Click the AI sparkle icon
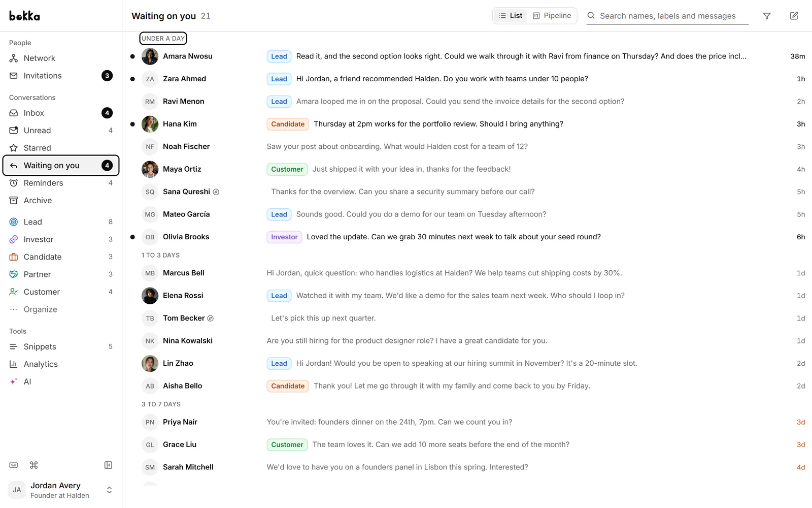Screen dimensions: 812x508 click(14, 382)
